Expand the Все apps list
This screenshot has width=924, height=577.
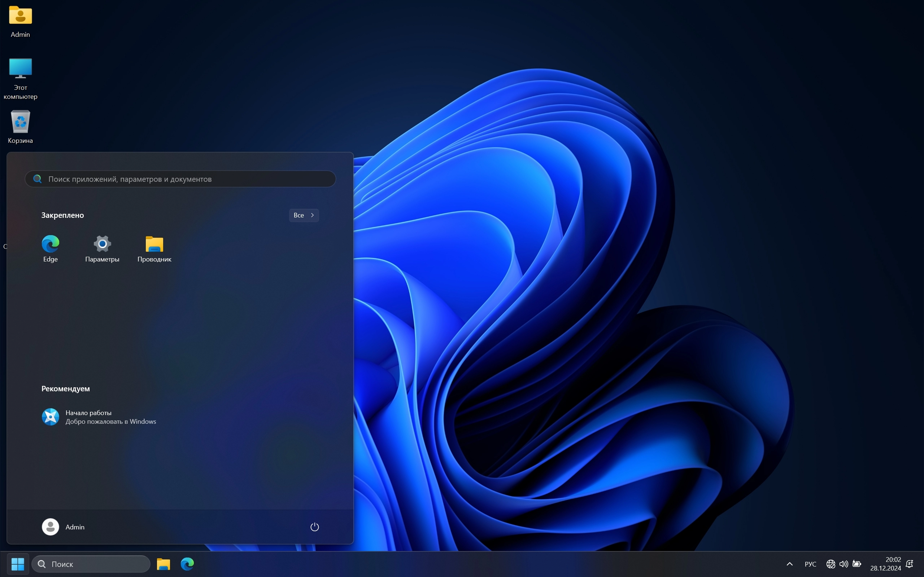pyautogui.click(x=304, y=215)
